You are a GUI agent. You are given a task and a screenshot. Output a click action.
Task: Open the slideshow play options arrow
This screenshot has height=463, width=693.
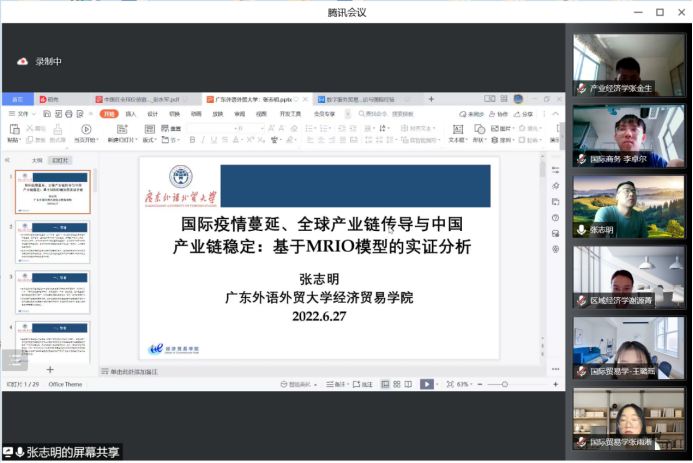point(439,384)
